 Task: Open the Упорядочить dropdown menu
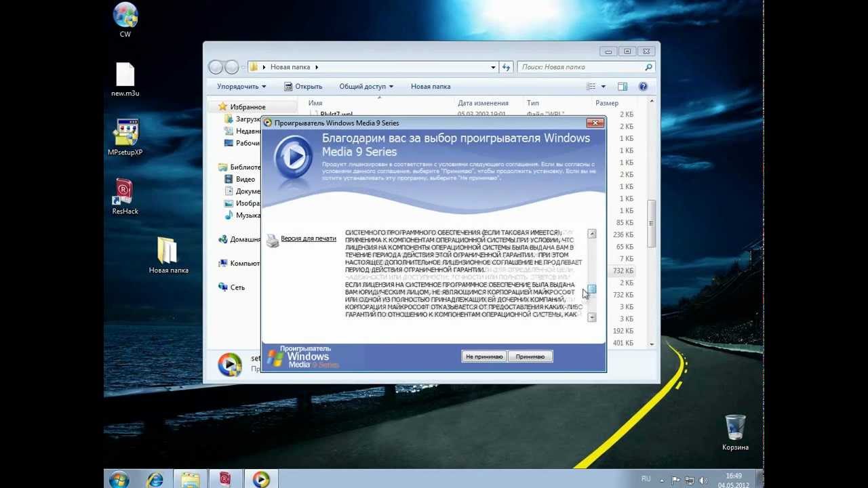point(241,87)
